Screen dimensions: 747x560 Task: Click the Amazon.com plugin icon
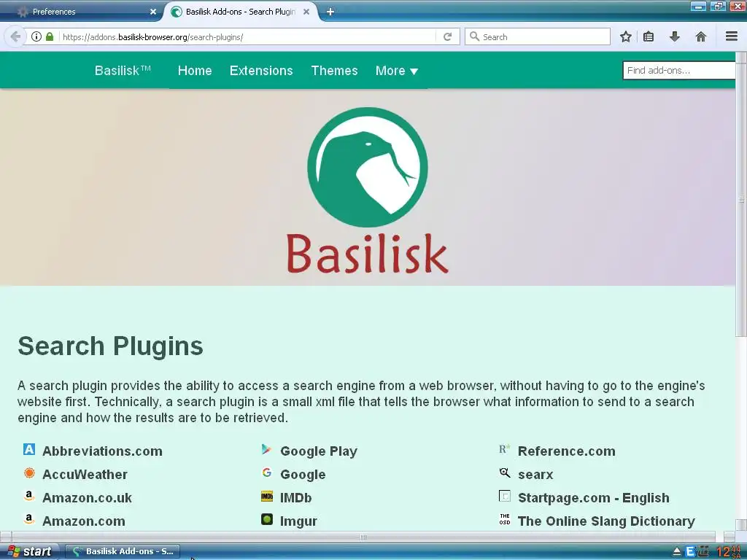click(29, 519)
